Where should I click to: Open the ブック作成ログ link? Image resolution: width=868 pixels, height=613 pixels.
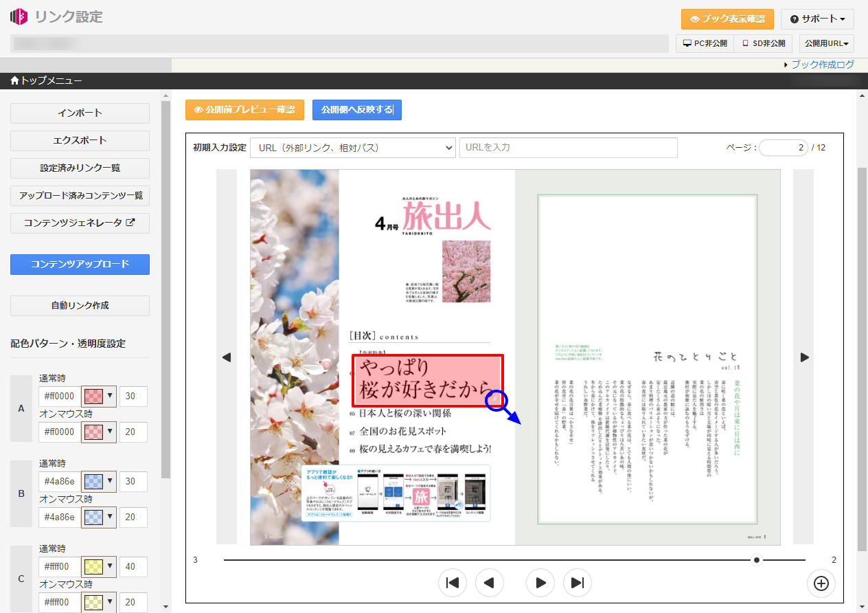coord(822,65)
